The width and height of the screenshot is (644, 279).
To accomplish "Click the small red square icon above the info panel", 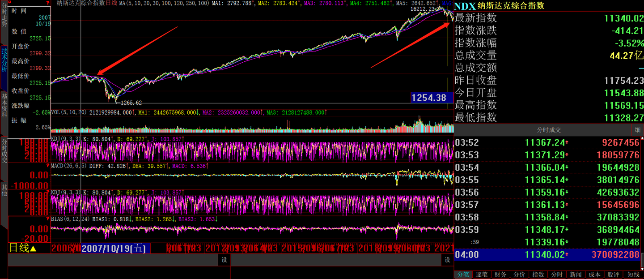I will click(x=10, y=3).
